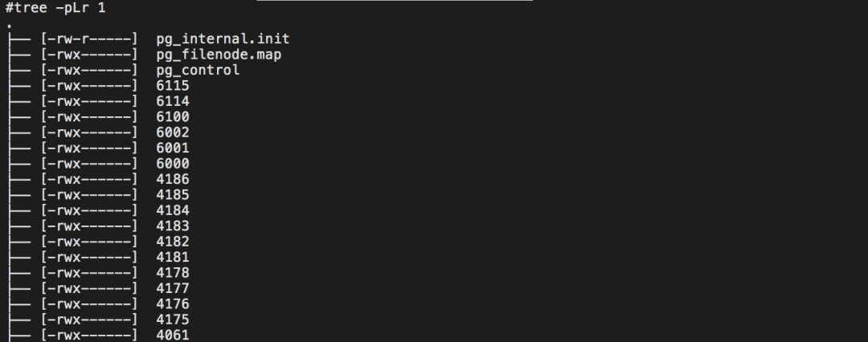Click the tree -pLr 1 command text

(55, 8)
